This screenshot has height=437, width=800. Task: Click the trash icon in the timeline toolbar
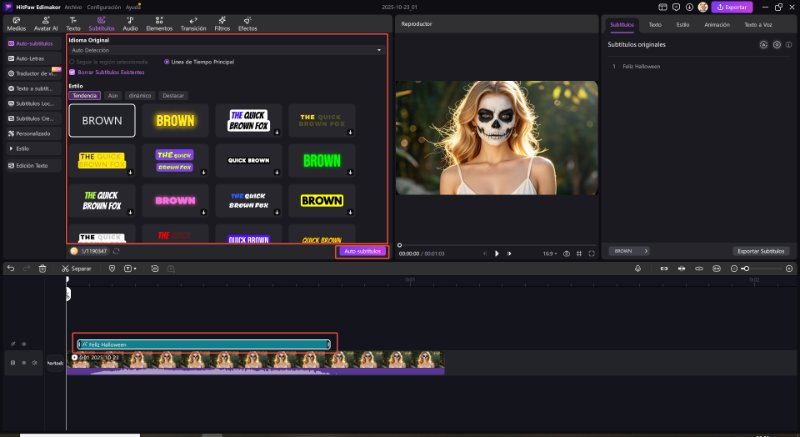coord(42,269)
